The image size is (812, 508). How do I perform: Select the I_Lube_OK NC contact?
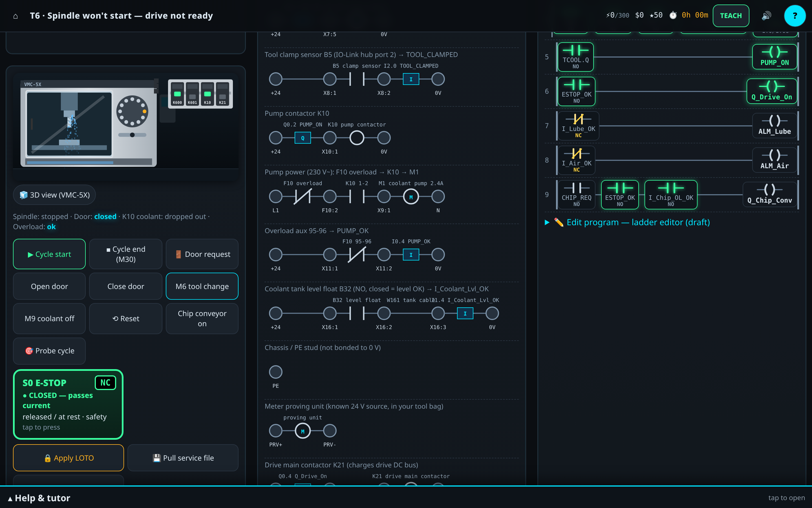(578, 126)
